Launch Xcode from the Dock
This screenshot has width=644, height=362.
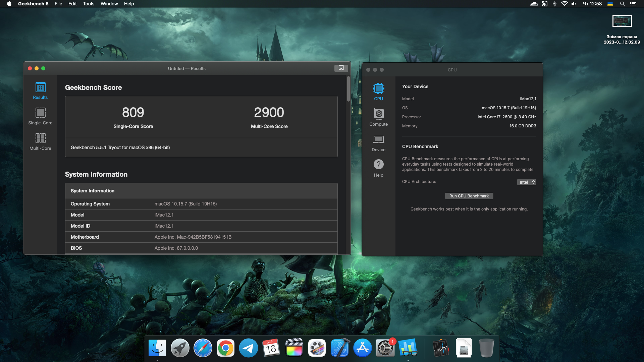pyautogui.click(x=340, y=348)
